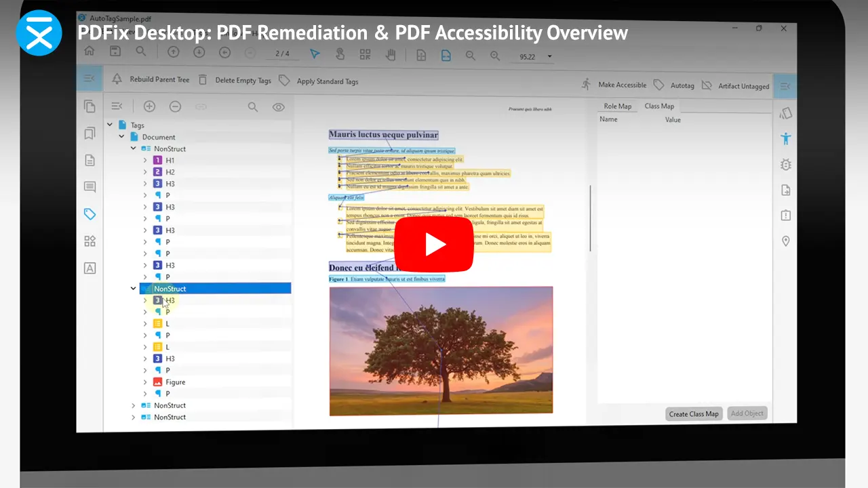Expand the Figure tag node
The height and width of the screenshot is (488, 868).
coord(145,382)
